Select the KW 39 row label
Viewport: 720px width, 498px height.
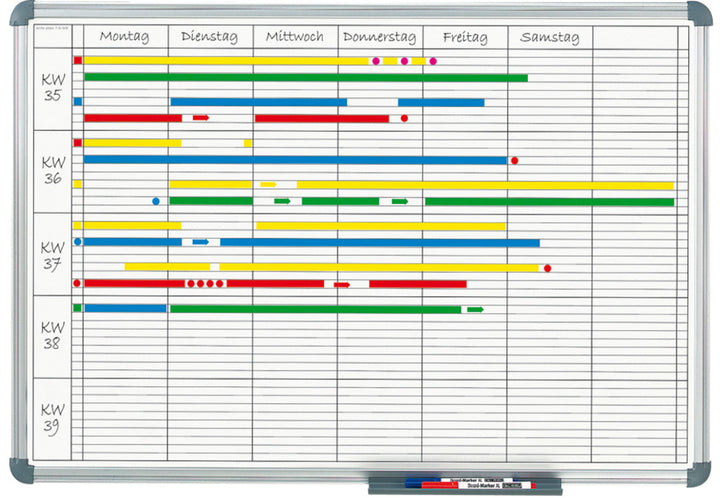click(52, 418)
